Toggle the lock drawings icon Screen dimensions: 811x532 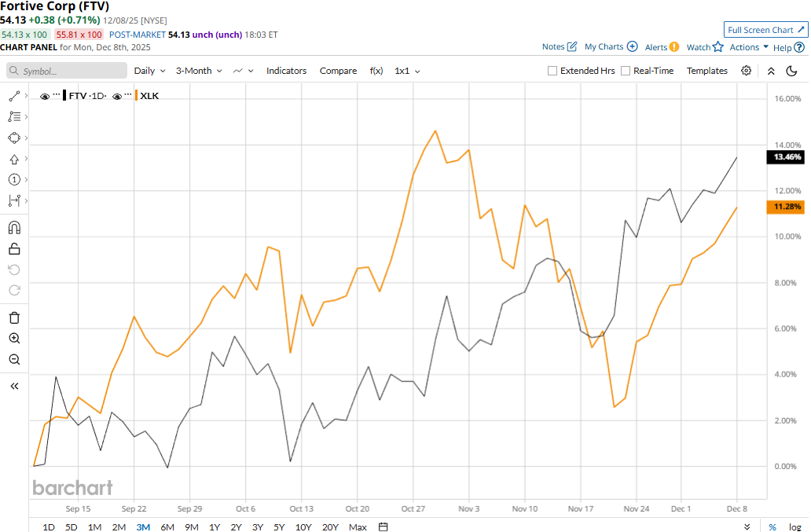(x=14, y=248)
